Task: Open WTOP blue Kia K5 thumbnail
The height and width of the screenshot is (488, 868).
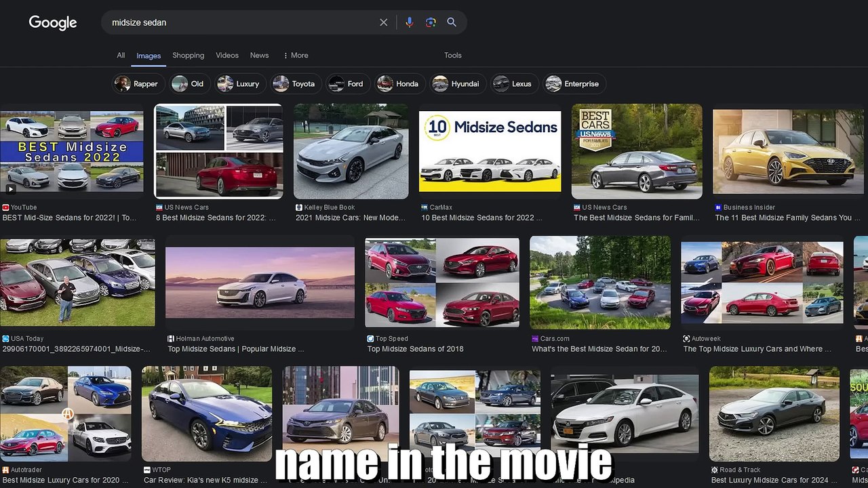Action: [207, 413]
